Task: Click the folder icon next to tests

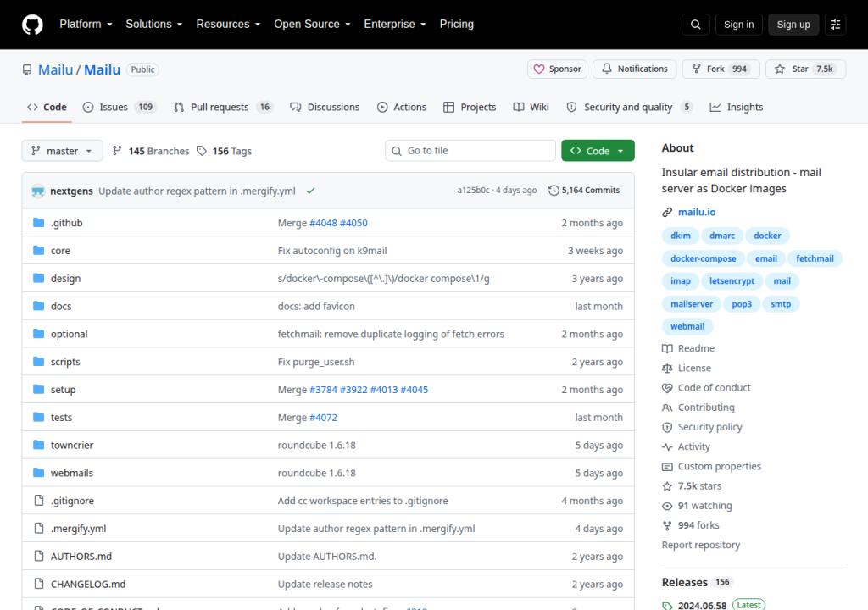Action: click(x=38, y=417)
